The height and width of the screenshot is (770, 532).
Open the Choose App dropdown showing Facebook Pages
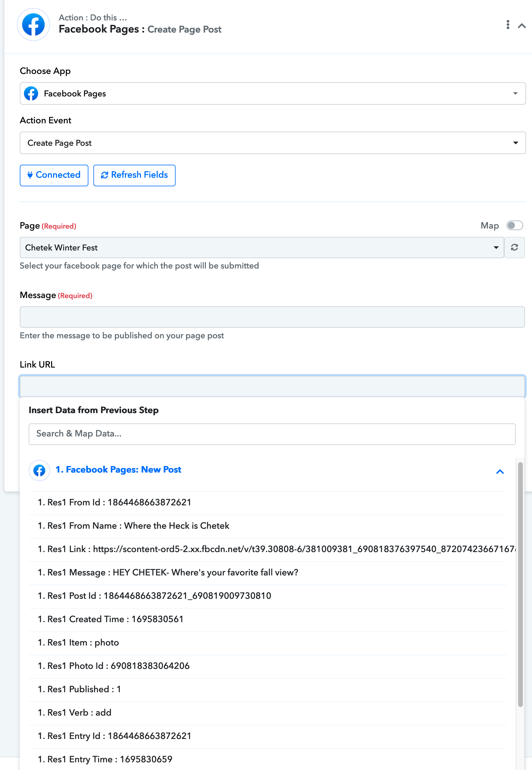coord(273,93)
